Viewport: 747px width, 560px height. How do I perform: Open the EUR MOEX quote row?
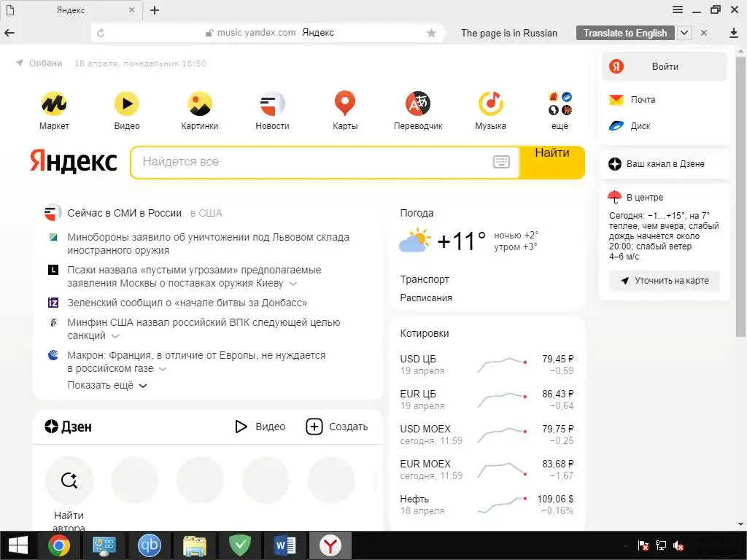(487, 470)
